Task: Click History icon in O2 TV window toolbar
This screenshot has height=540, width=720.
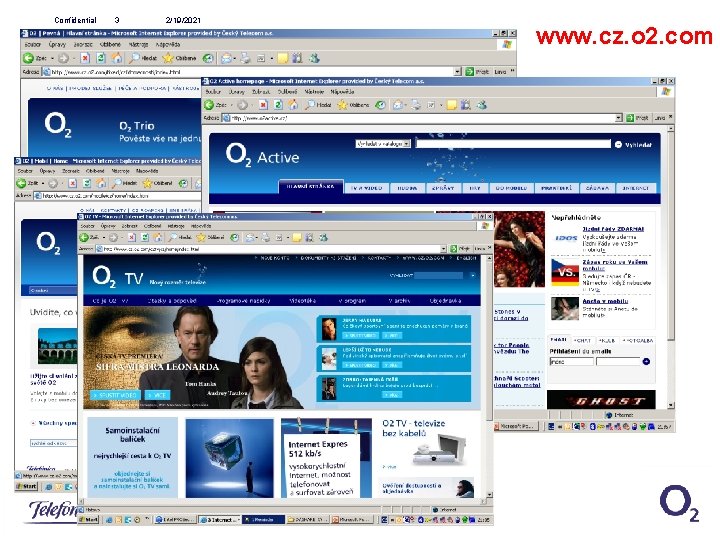Action: (x=235, y=237)
